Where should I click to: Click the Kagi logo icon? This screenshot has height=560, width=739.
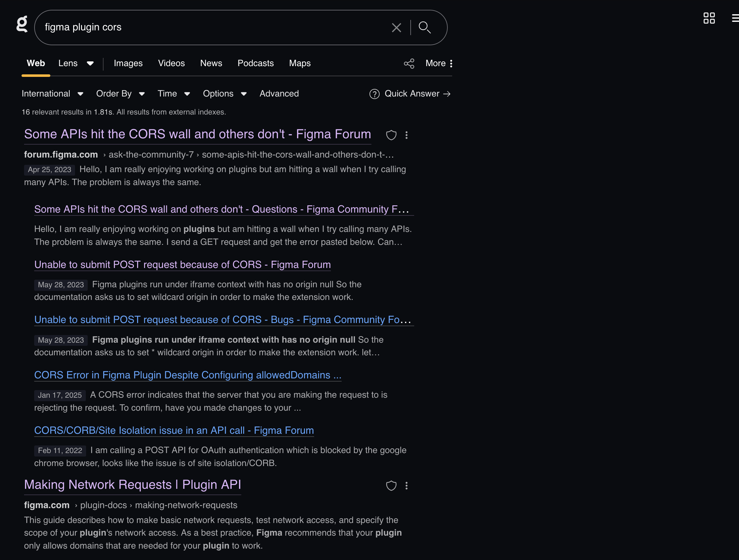coord(22,24)
